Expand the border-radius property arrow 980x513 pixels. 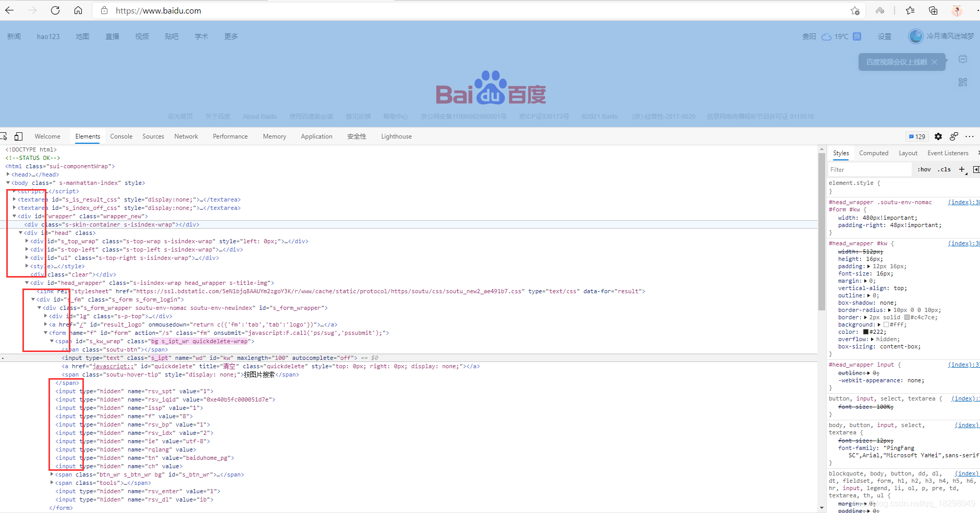[x=890, y=310]
